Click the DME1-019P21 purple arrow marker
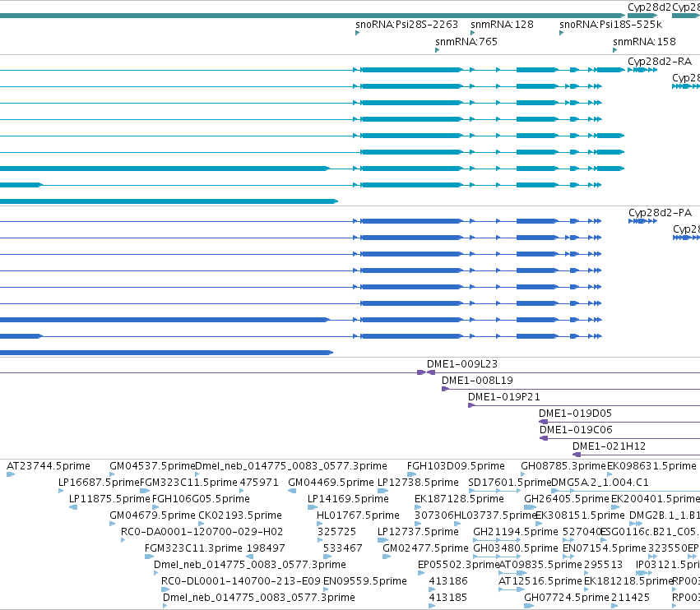This screenshot has width=700, height=610. click(471, 405)
